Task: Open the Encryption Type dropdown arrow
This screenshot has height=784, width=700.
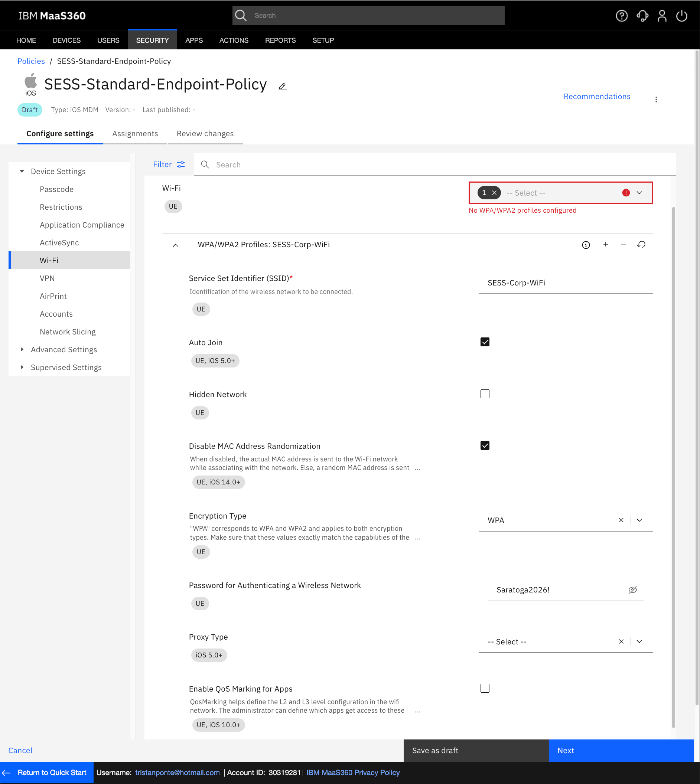Action: point(639,520)
